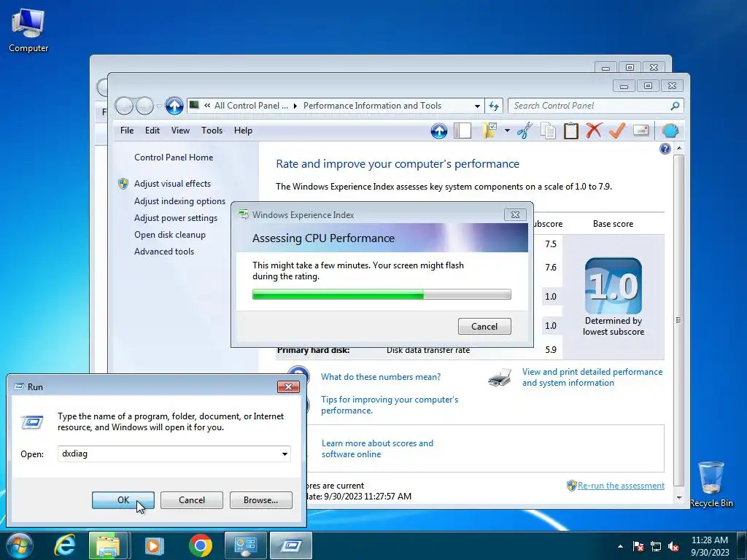Click the printer icon beside View and print
747x560 pixels.
[x=500, y=377]
